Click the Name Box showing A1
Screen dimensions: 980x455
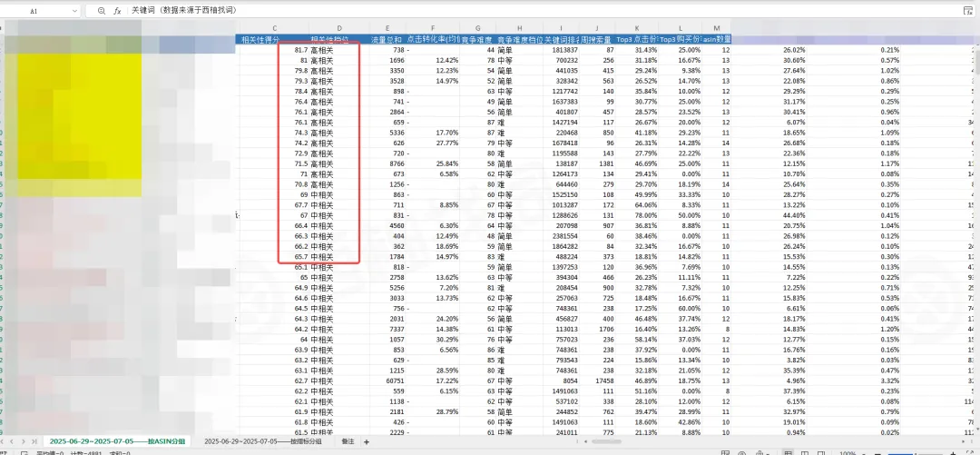34,11
